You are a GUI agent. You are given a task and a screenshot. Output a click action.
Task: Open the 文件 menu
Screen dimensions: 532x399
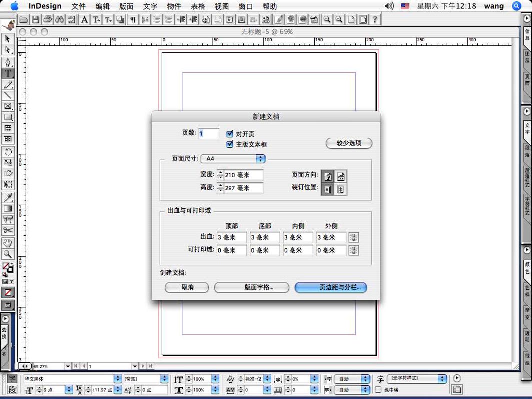coord(79,6)
